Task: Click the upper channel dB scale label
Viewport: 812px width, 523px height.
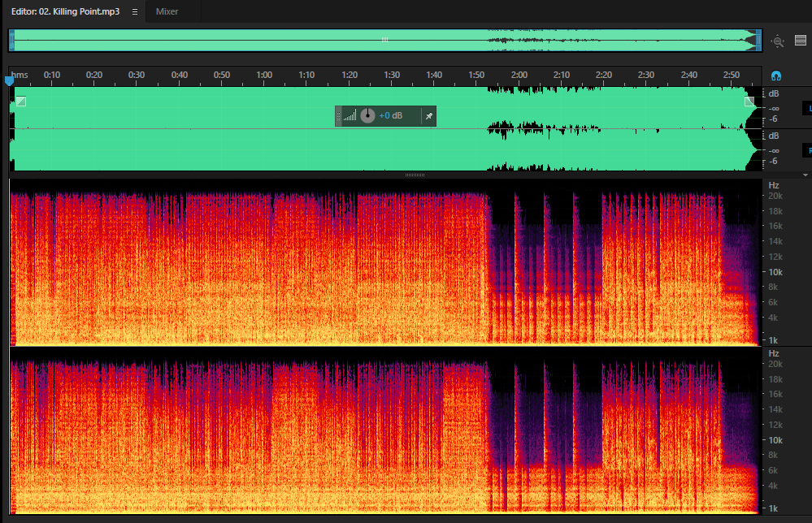Action: (774, 93)
